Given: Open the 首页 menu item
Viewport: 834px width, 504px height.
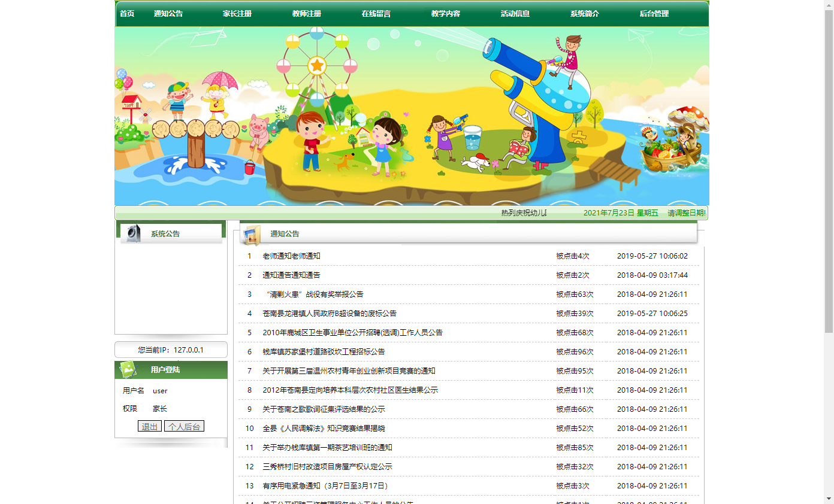Looking at the screenshot, I should [126, 13].
